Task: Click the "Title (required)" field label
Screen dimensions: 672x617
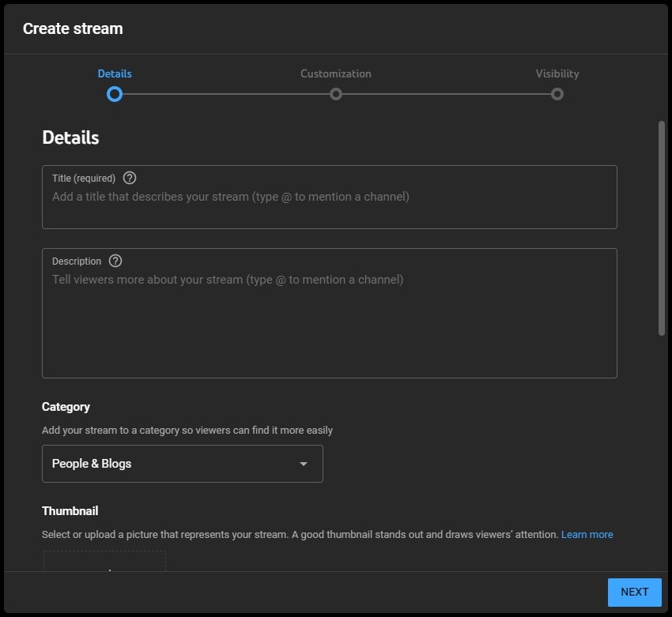Action: tap(84, 179)
